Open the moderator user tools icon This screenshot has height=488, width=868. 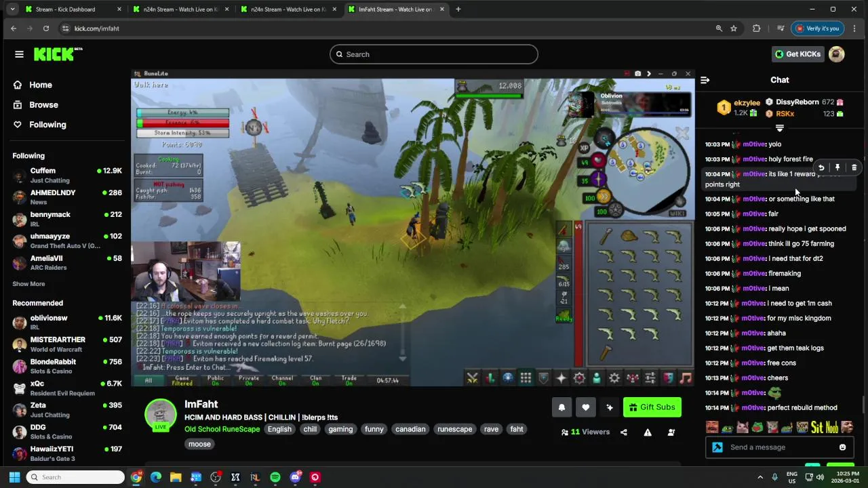671,432
